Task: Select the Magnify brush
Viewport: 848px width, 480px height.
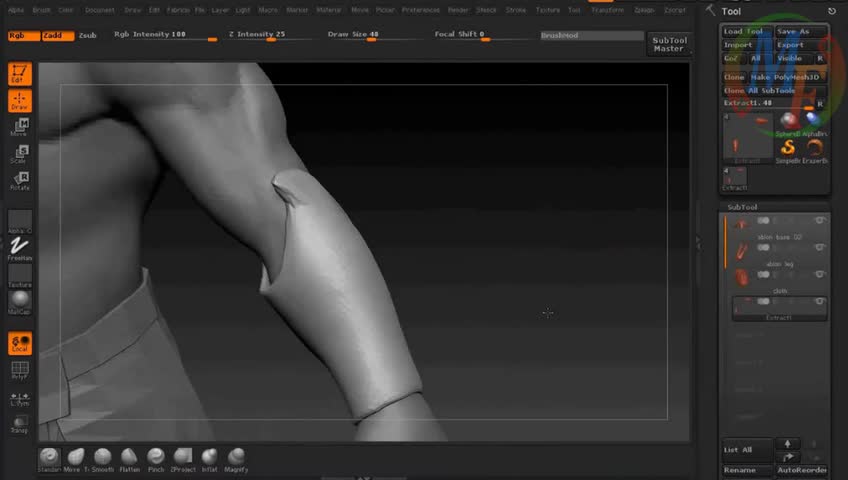Action: tap(236, 461)
